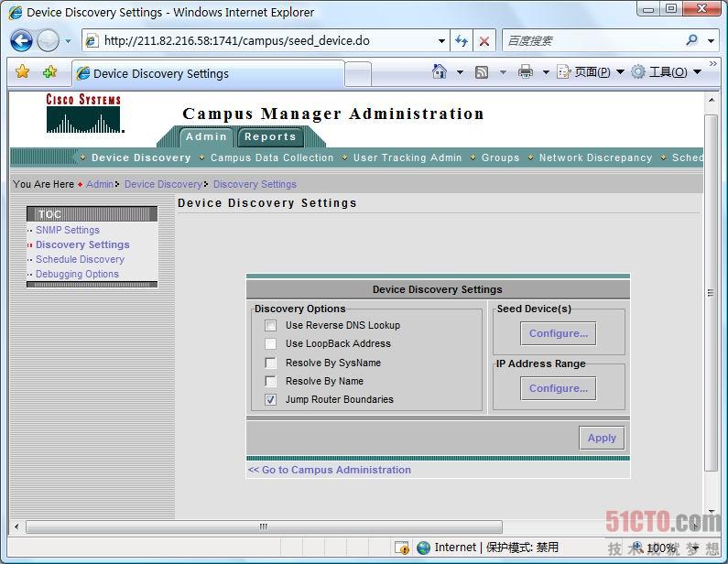Click the horizontal scrollbar left arrow
This screenshot has height=564, width=728.
(x=16, y=526)
